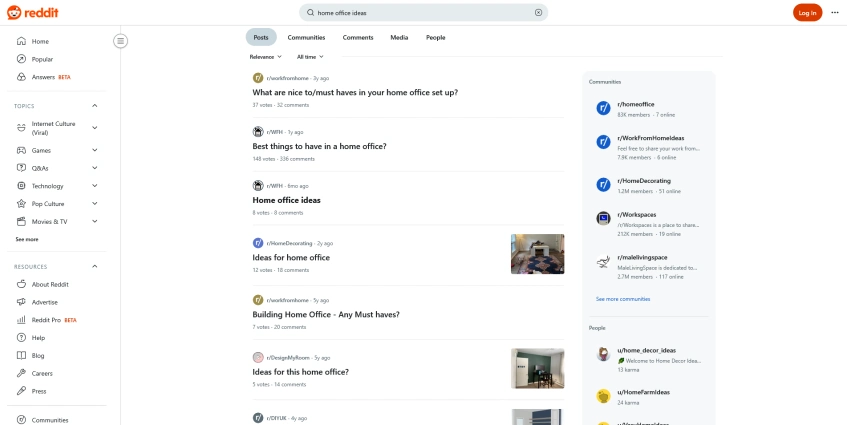Collapse the left sidebar navigation button
The image size is (847, 425).
tap(120, 41)
